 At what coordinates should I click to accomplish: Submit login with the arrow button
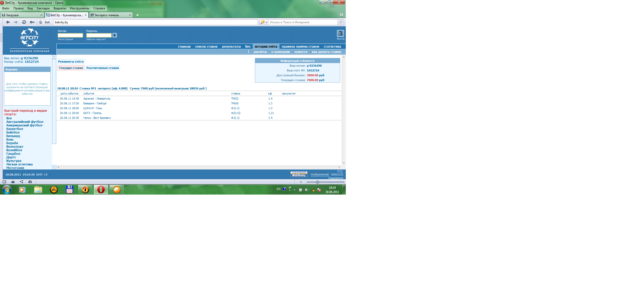[115, 35]
